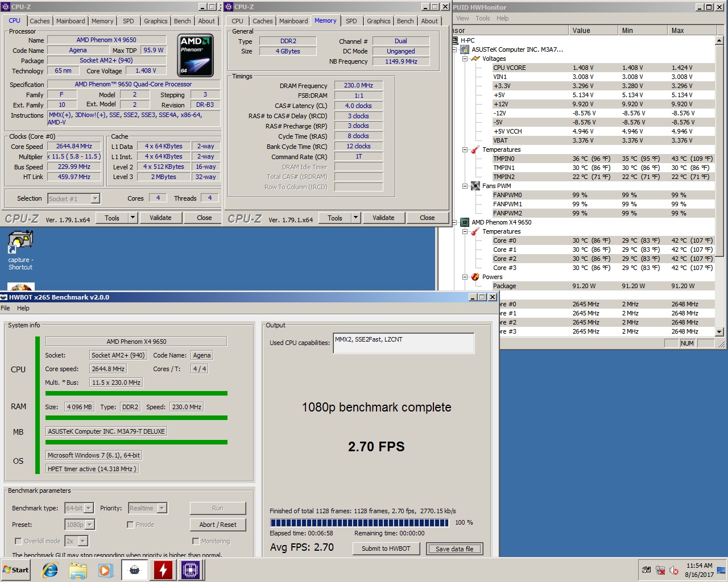This screenshot has width=728, height=582.
Task: Open SPD tab in Memory window
Action: coord(351,21)
